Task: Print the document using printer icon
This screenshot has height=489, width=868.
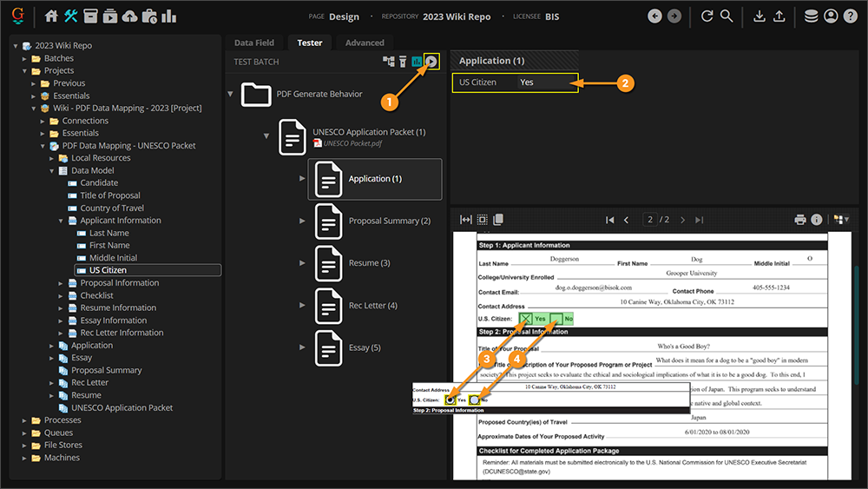Action: 800,220
